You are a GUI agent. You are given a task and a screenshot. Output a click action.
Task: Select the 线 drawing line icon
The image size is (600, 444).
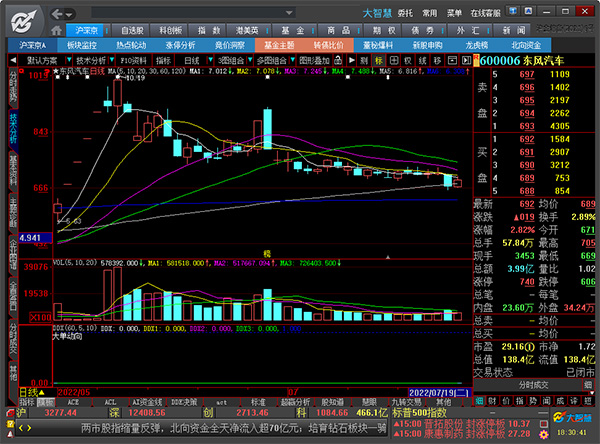coord(422,60)
